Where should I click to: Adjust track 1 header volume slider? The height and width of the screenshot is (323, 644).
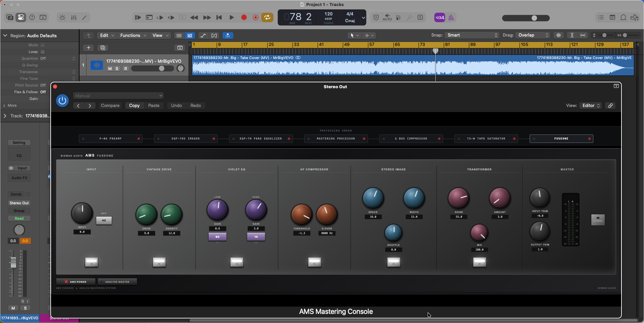152,68
